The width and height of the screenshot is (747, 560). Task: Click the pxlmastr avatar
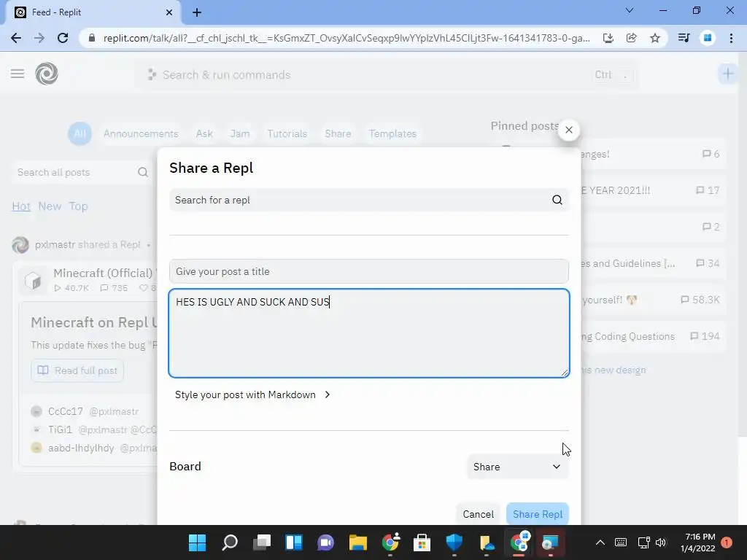(20, 245)
